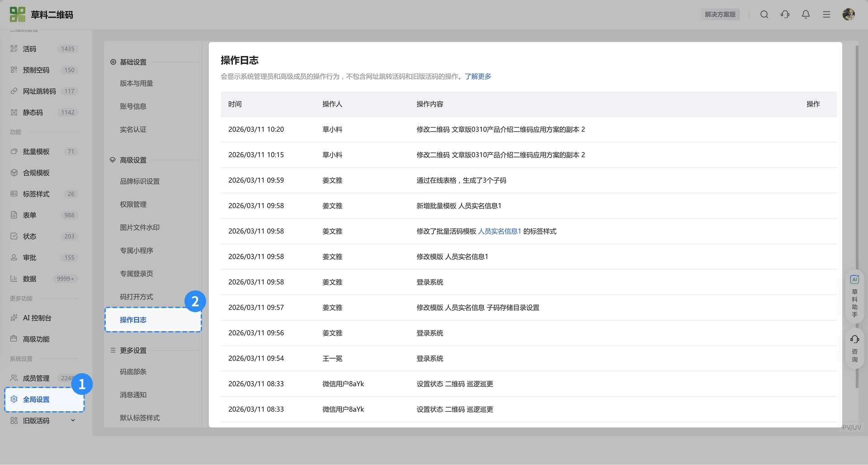Image resolution: width=868 pixels, height=465 pixels.
Task: Open the notifications bell
Action: (x=806, y=14)
